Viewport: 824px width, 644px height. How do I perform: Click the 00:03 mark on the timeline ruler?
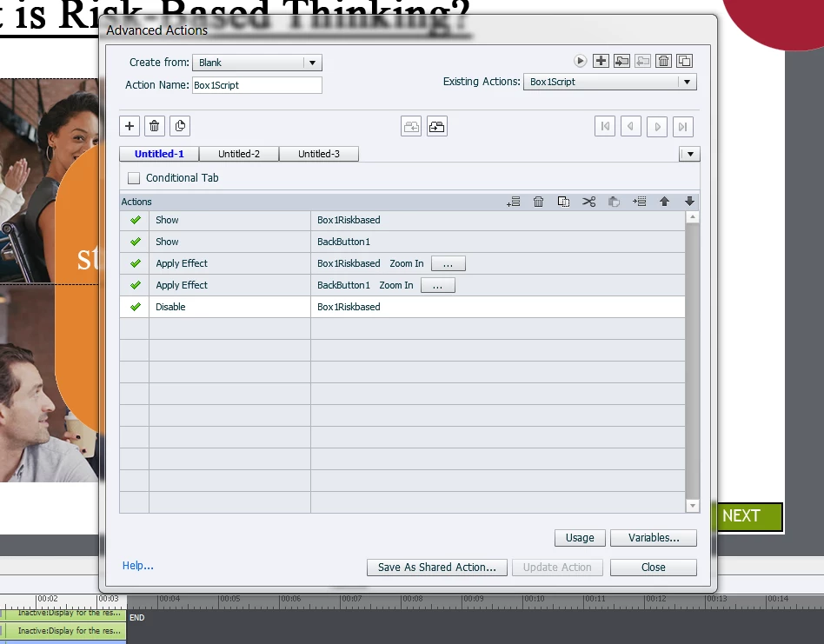tap(107, 599)
